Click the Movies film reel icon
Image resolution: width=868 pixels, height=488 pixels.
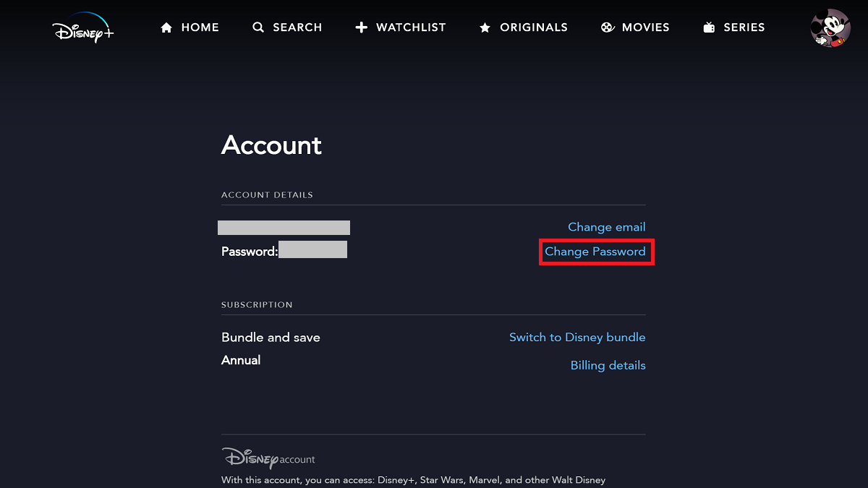tap(608, 27)
